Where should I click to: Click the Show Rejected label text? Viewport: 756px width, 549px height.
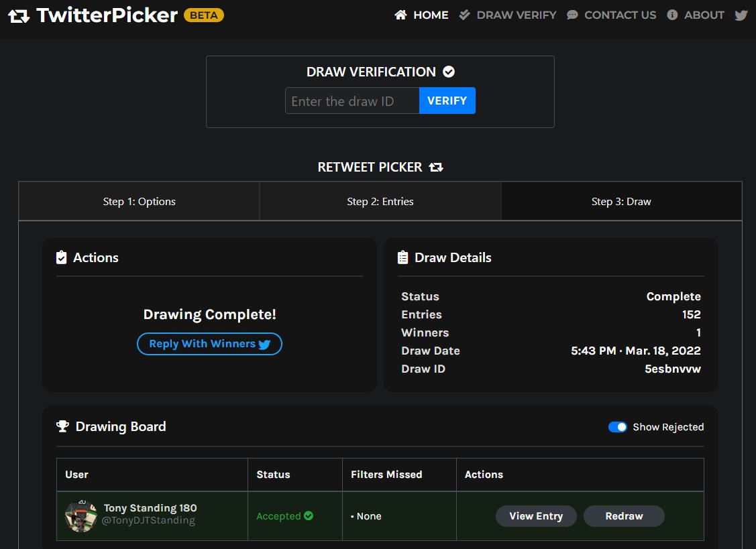tap(668, 427)
